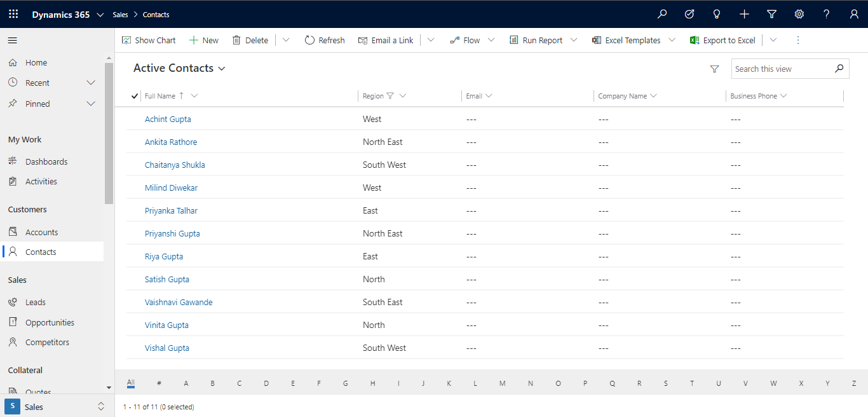
Task: Click Email a Link command
Action: 386,40
